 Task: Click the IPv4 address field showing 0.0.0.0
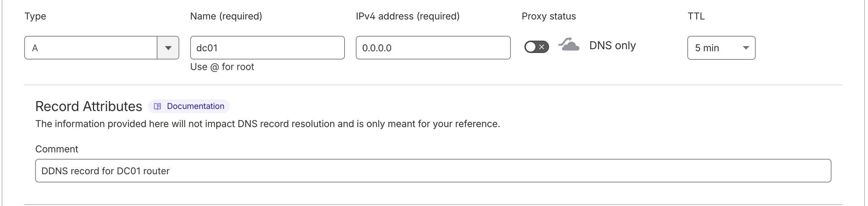(x=433, y=47)
